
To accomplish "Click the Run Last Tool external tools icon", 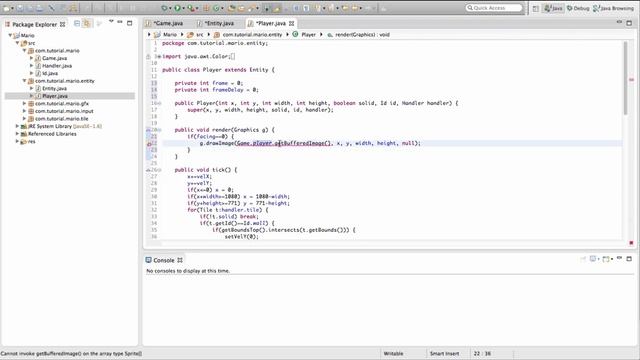I will point(190,8).
